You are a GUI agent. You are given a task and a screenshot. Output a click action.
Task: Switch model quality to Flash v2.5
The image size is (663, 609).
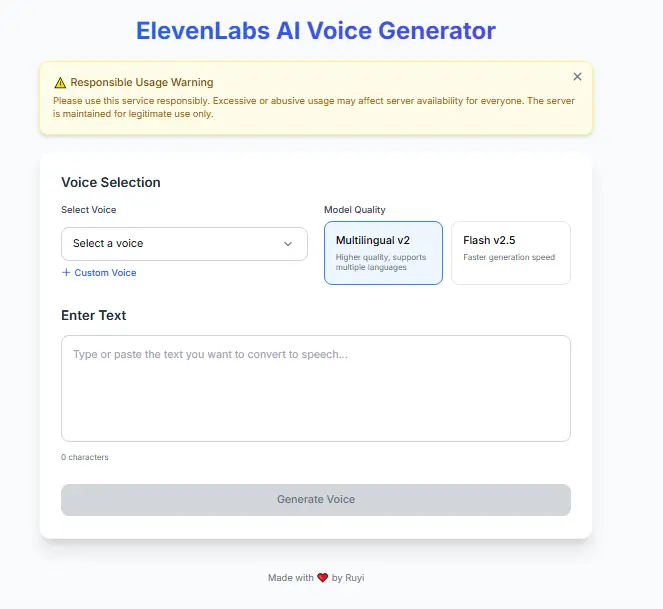511,253
